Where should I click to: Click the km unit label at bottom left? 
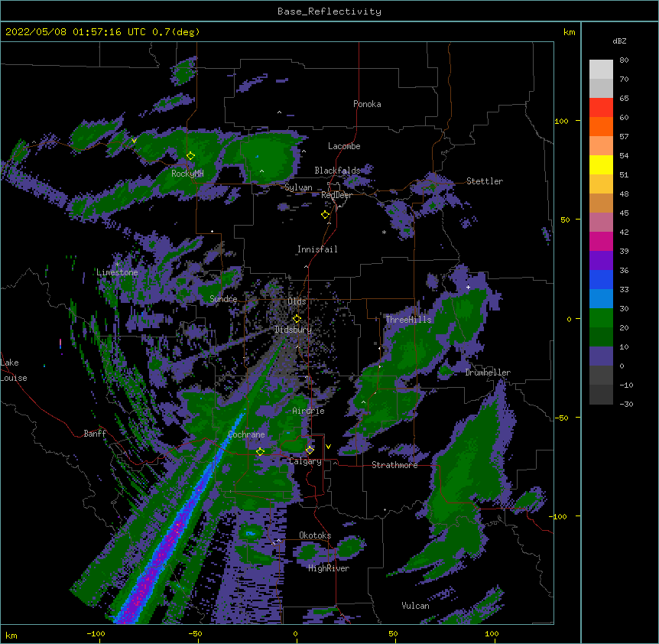(x=11, y=635)
